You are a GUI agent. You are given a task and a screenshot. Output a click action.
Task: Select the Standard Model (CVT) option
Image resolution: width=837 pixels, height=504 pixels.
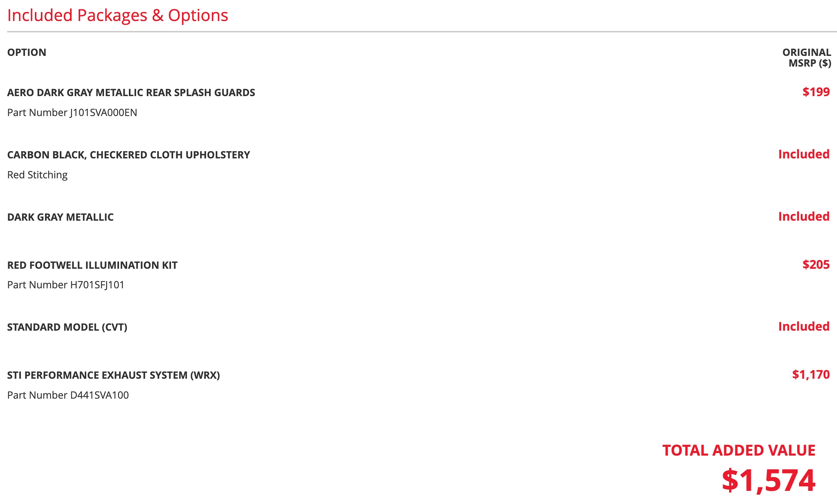[67, 327]
